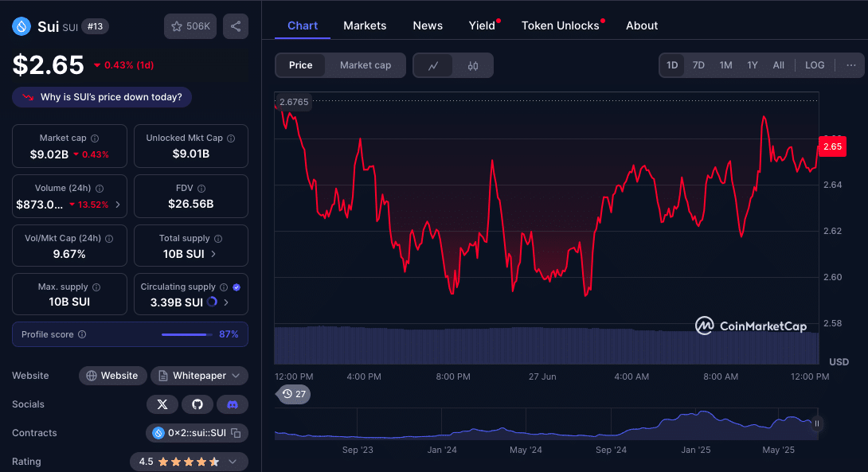Click FDV info icon

coord(201,188)
